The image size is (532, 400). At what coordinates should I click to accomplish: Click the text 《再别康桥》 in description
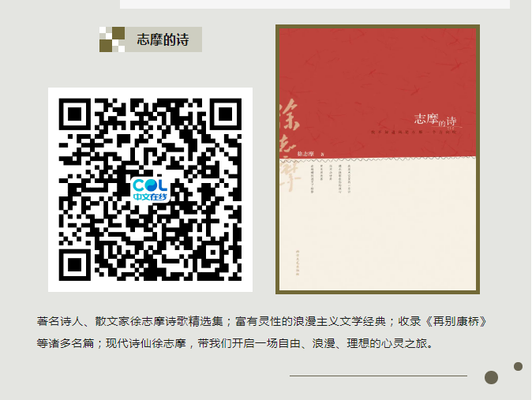[x=456, y=321]
